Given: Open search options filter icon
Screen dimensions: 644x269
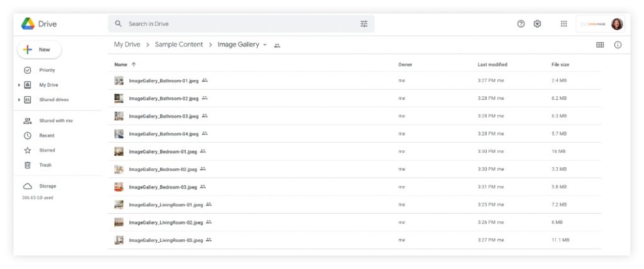Looking at the screenshot, I should pos(364,24).
